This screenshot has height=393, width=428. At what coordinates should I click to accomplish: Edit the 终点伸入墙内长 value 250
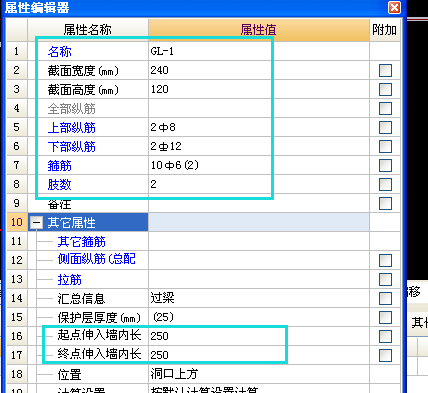point(259,355)
